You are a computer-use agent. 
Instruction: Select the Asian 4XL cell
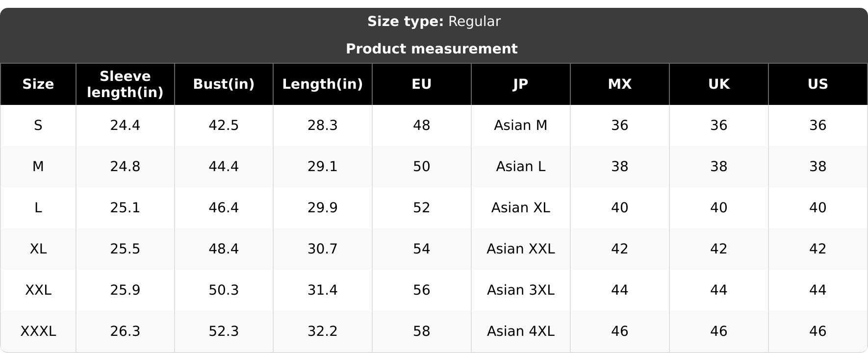[x=521, y=331]
